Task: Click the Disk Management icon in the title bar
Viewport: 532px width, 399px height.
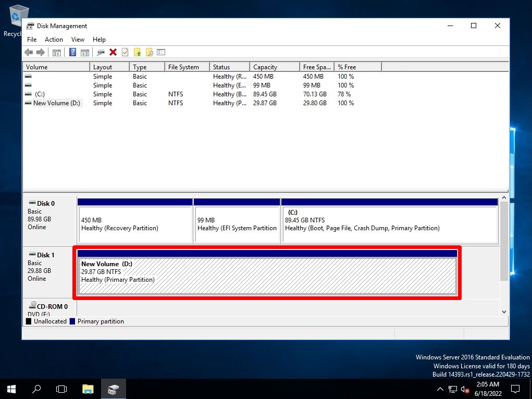Action: click(x=30, y=26)
